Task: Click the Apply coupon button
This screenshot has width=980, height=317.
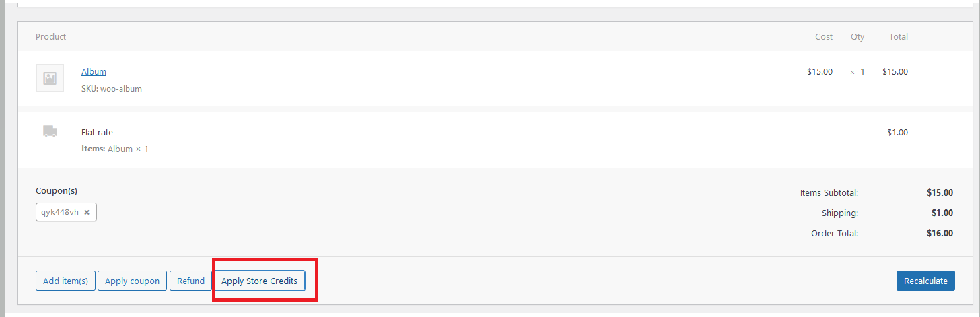Action: pos(133,281)
